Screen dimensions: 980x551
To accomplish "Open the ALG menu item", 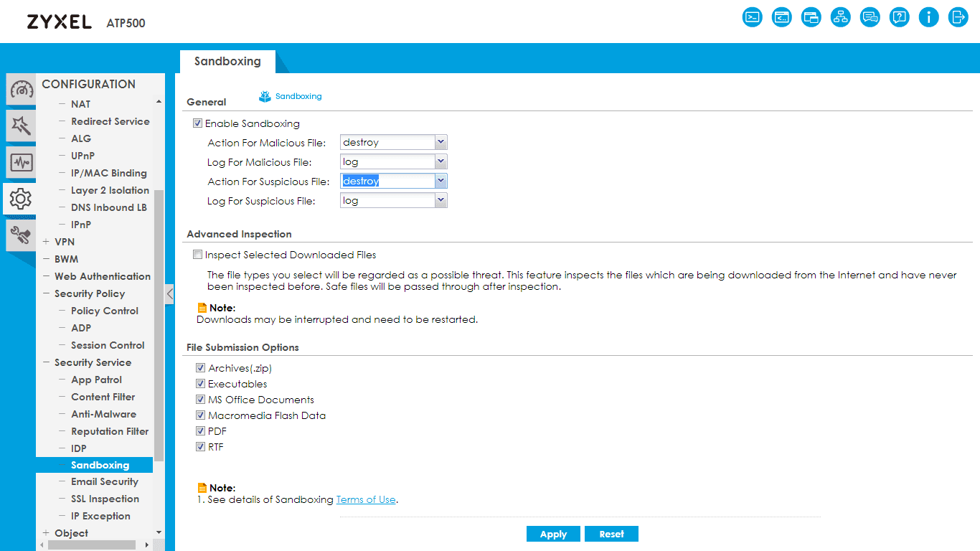I will [81, 138].
